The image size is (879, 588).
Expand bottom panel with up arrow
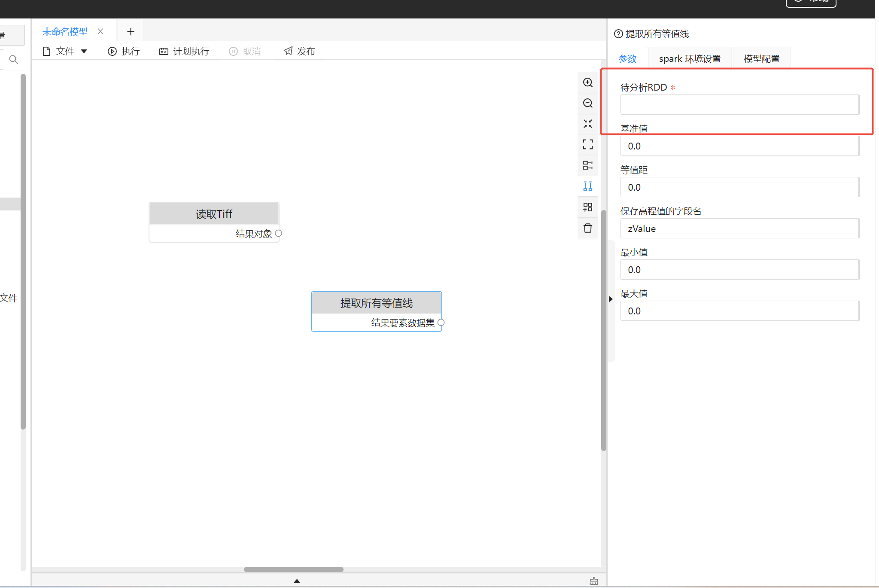[297, 581]
